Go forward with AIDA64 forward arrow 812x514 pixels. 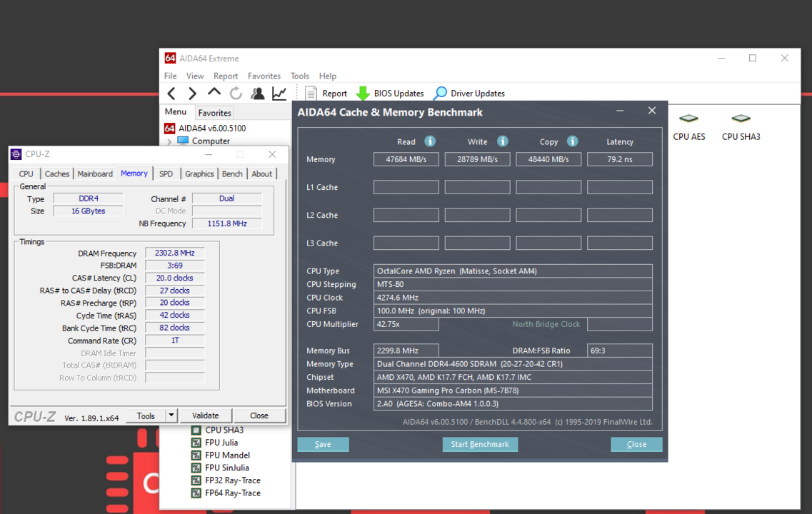(x=192, y=94)
